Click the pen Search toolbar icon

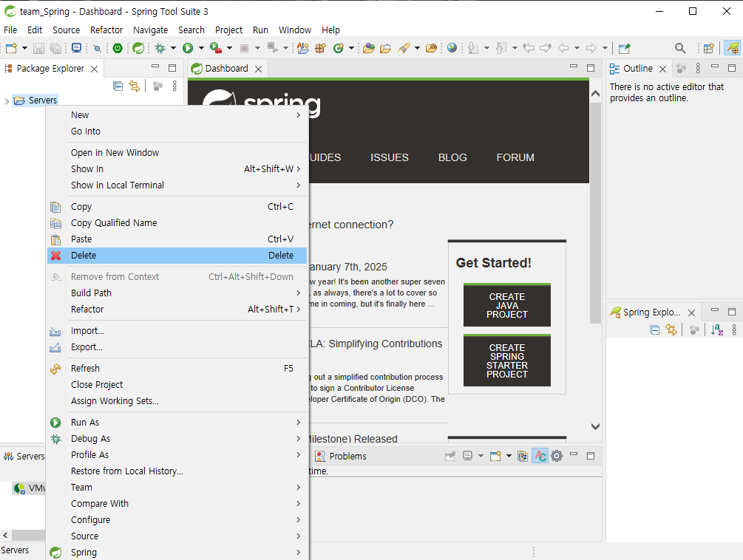403,48
